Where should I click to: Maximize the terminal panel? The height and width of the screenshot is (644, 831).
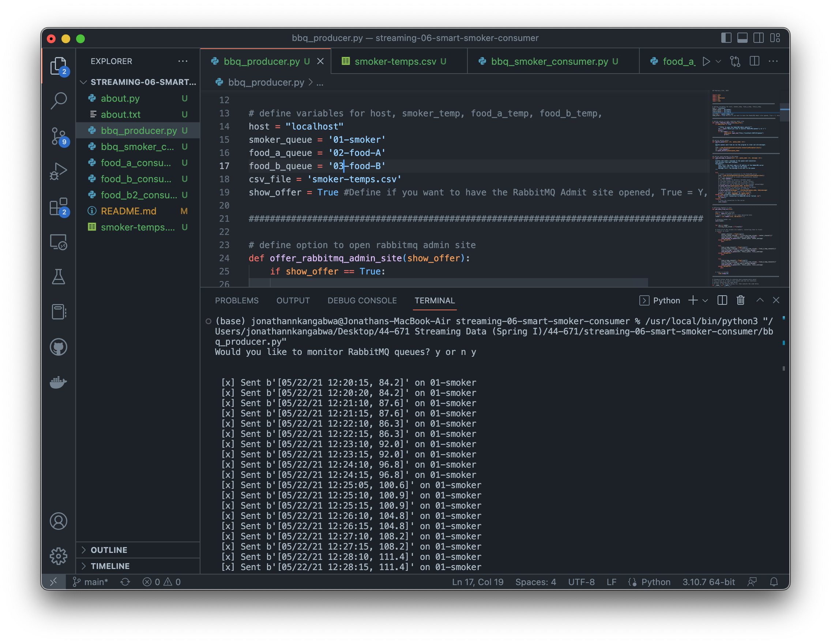pos(760,300)
